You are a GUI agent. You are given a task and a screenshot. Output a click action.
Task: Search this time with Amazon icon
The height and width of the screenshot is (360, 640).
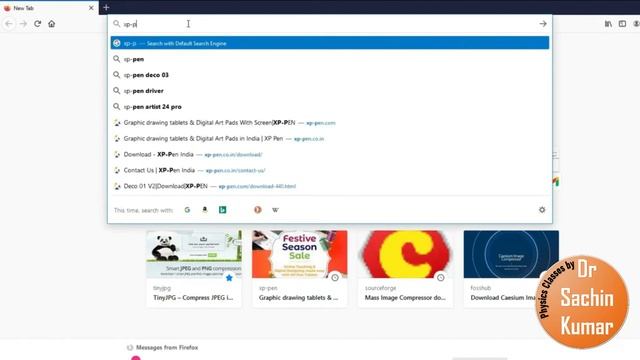coord(205,210)
